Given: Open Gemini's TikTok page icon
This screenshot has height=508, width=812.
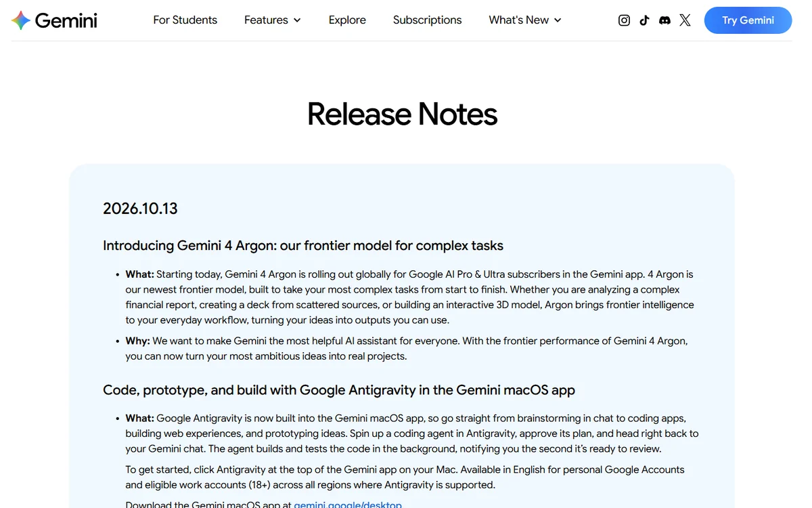Looking at the screenshot, I should (x=644, y=20).
